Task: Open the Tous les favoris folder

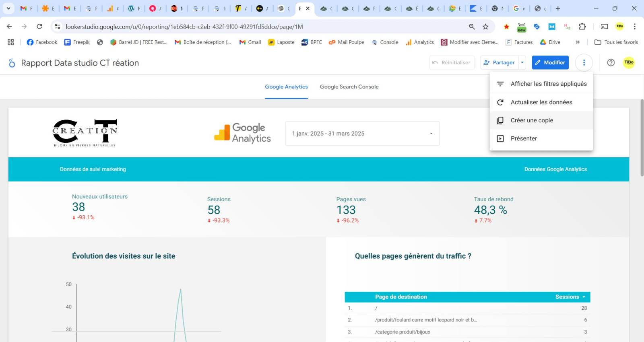Action: point(616,42)
